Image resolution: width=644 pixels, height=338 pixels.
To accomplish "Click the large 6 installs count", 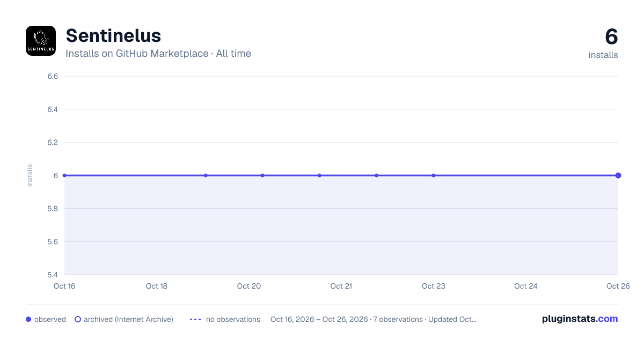I will coord(611,36).
